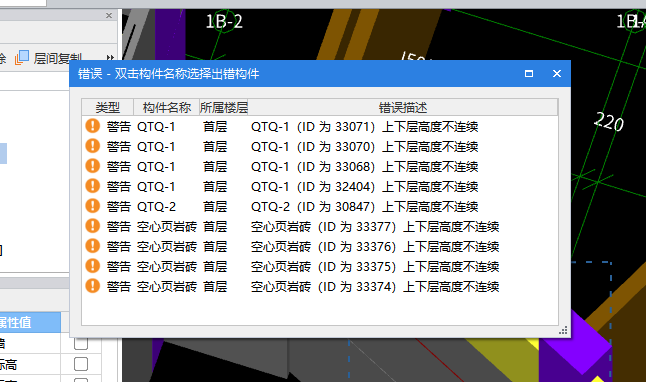Click warning icon for ID 33071 row
This screenshot has width=646, height=382.
tap(93, 126)
